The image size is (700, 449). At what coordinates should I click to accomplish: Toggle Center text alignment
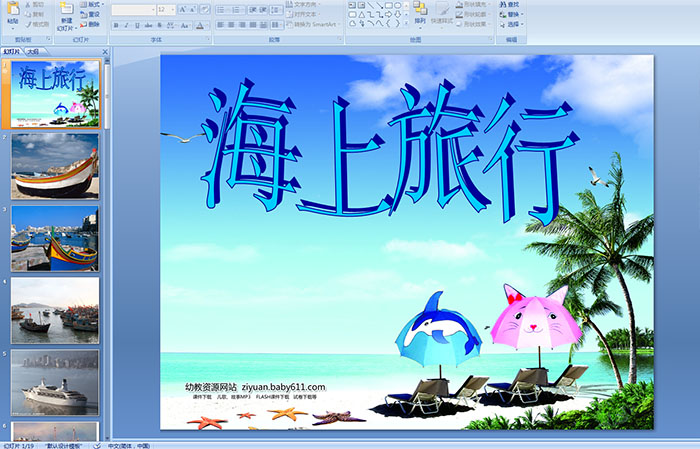point(231,25)
